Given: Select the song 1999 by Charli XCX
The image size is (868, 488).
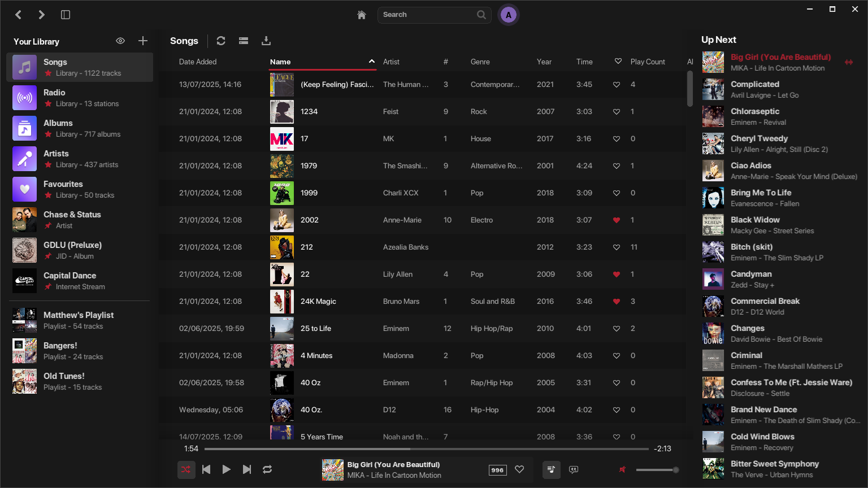Looking at the screenshot, I should pos(424,193).
